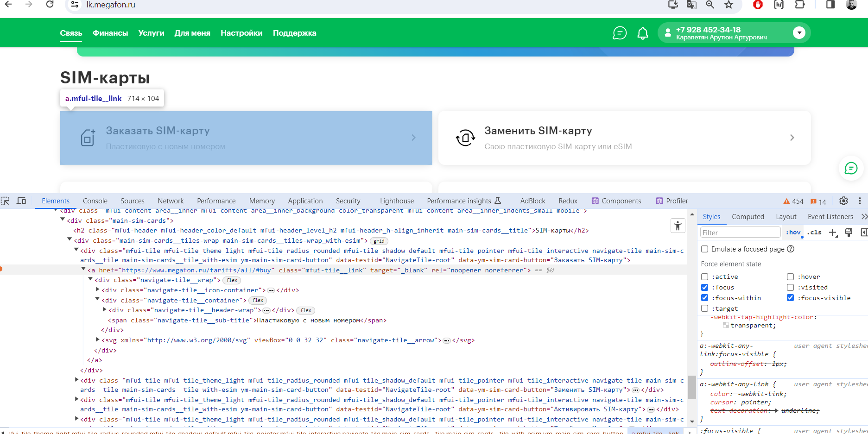The width and height of the screenshot is (868, 434).
Task: Open the Настройки menu
Action: click(241, 33)
